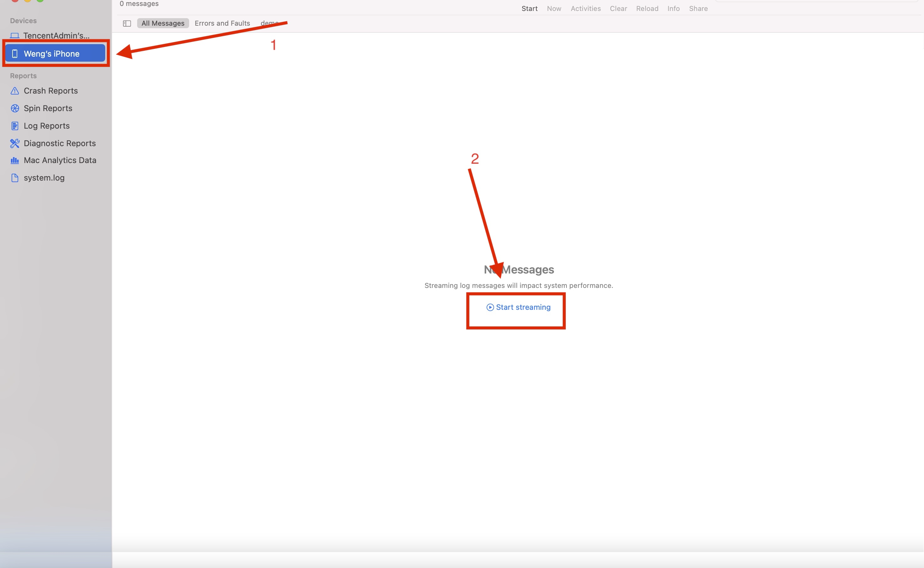
Task: Switch to Errors and Faults tab
Action: pyautogui.click(x=222, y=23)
